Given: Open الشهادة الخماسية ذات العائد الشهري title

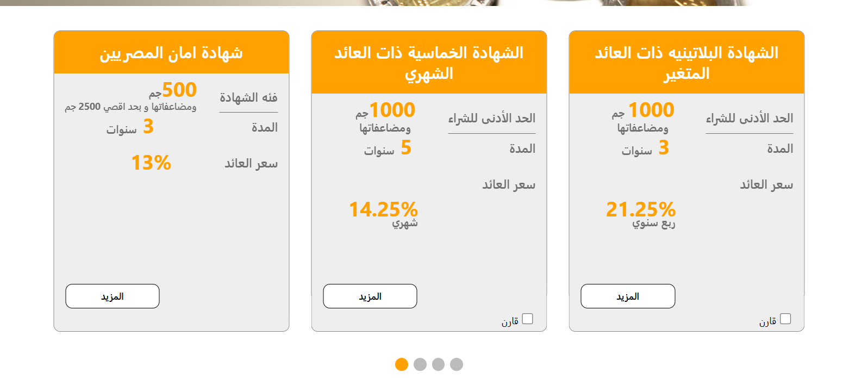Looking at the screenshot, I should point(429,63).
